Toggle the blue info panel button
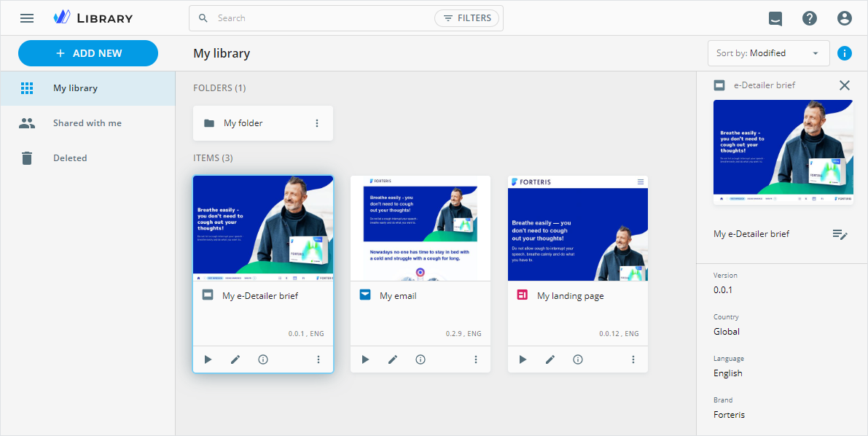The width and height of the screenshot is (868, 436). point(845,53)
